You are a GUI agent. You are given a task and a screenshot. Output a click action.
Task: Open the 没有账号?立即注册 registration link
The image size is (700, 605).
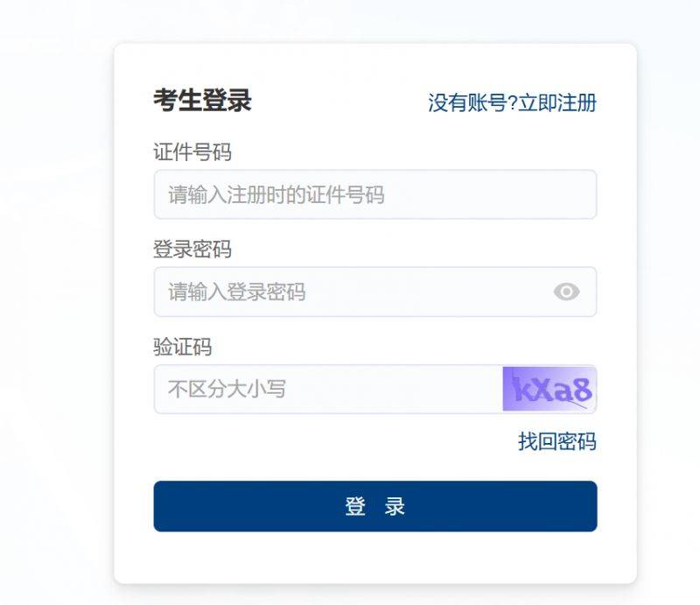click(512, 103)
